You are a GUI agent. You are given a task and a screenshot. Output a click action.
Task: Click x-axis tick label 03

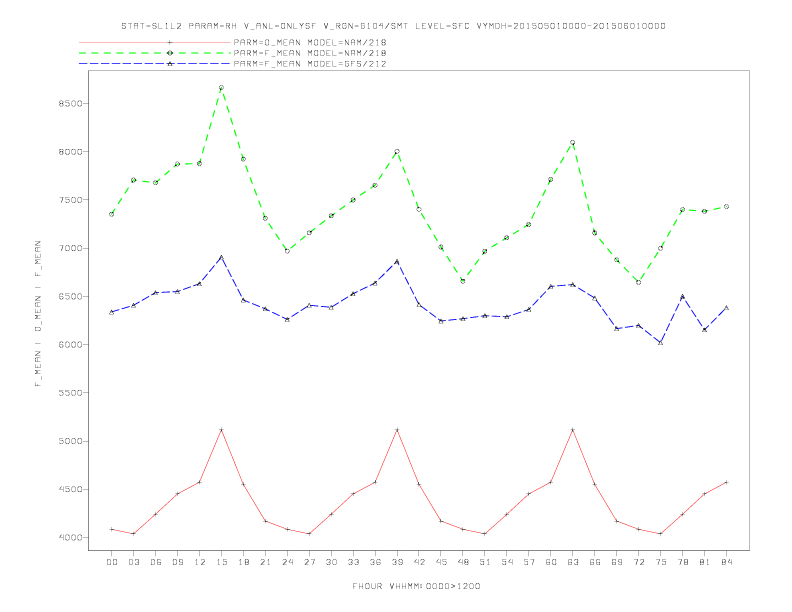[133, 562]
